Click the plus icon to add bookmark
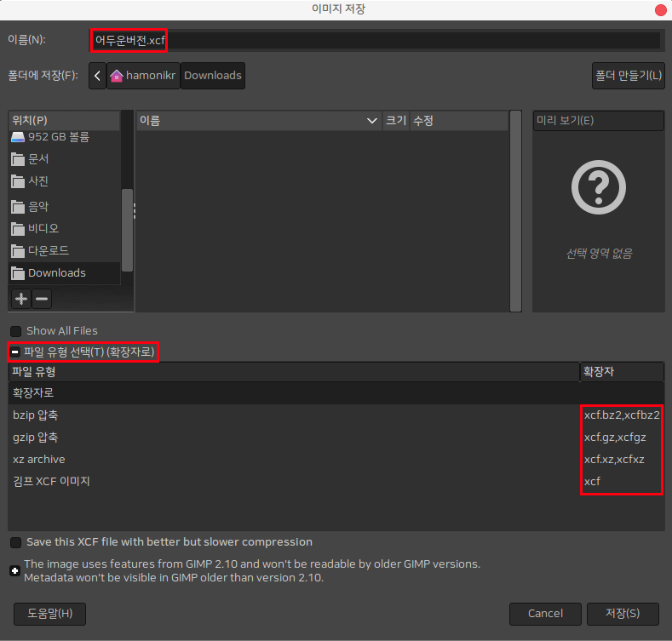 (x=20, y=299)
